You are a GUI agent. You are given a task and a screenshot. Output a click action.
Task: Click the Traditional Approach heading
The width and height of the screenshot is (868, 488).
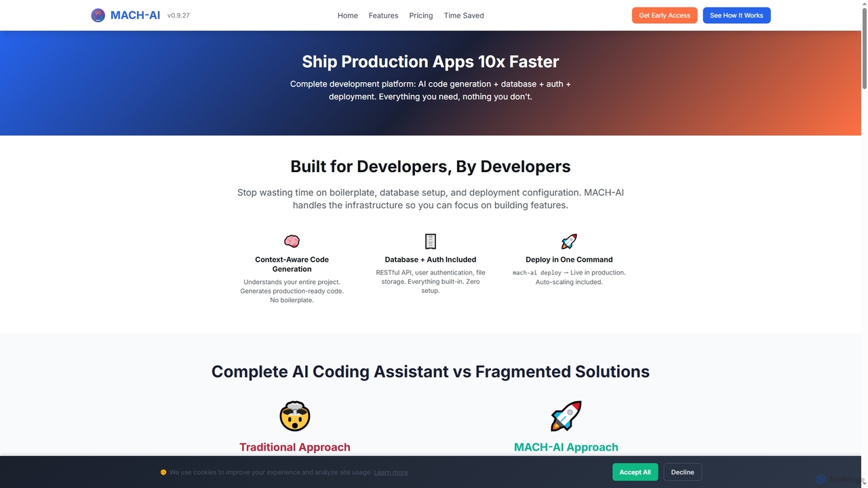(x=295, y=447)
